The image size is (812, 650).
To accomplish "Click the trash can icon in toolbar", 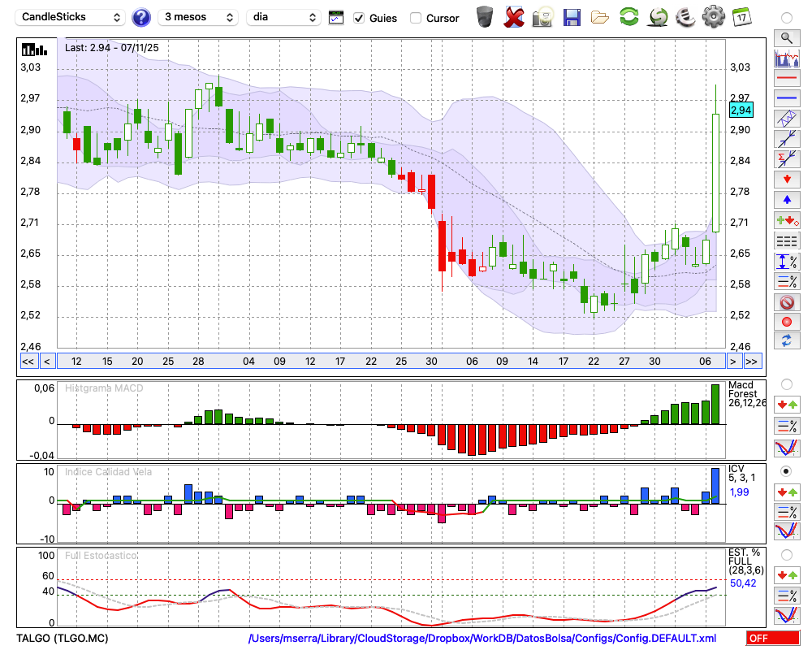I will pos(485,17).
